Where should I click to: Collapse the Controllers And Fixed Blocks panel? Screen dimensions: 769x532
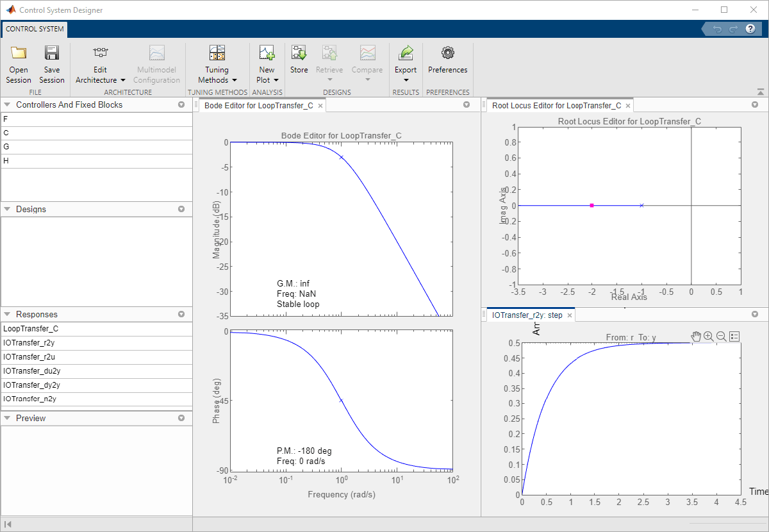tap(7, 104)
